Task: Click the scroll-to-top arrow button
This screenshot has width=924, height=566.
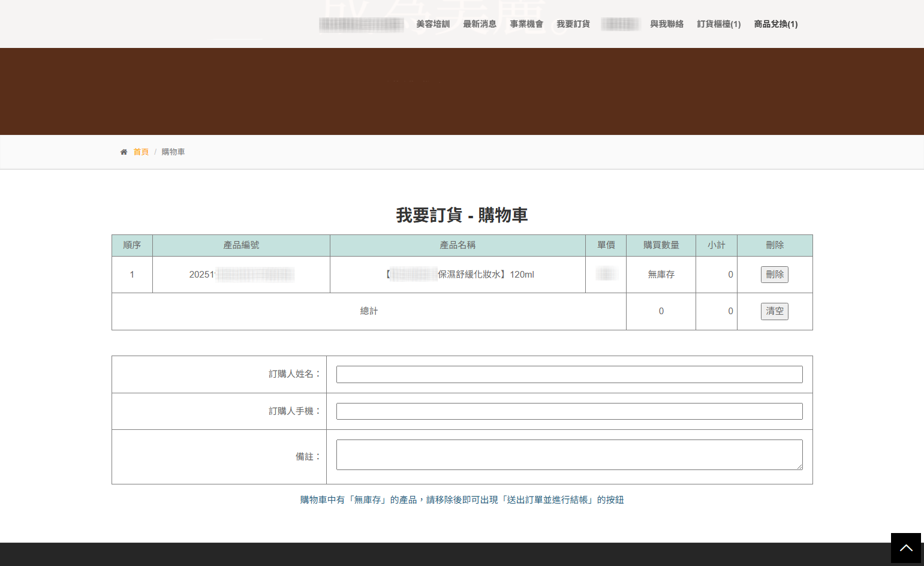Action: [905, 548]
